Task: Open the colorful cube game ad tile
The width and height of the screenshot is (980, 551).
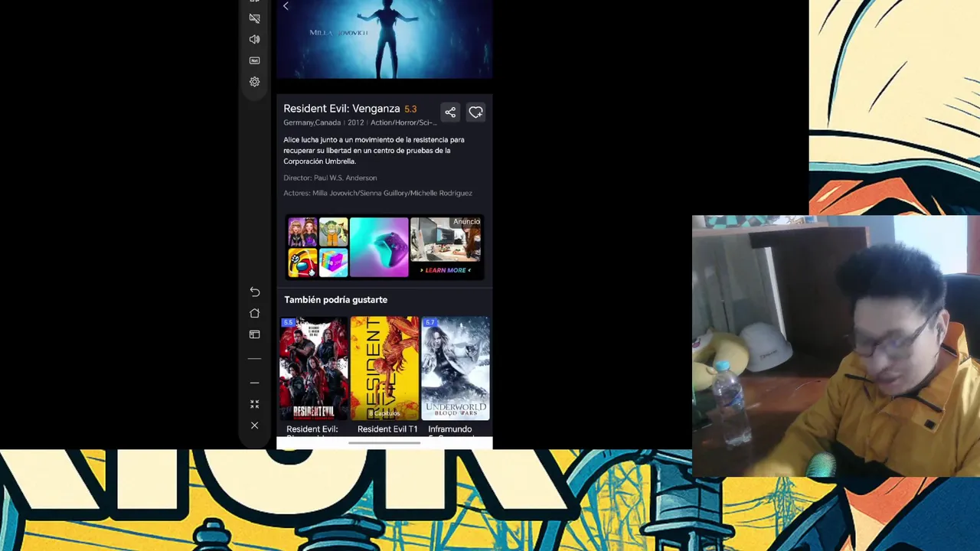Action: point(333,262)
